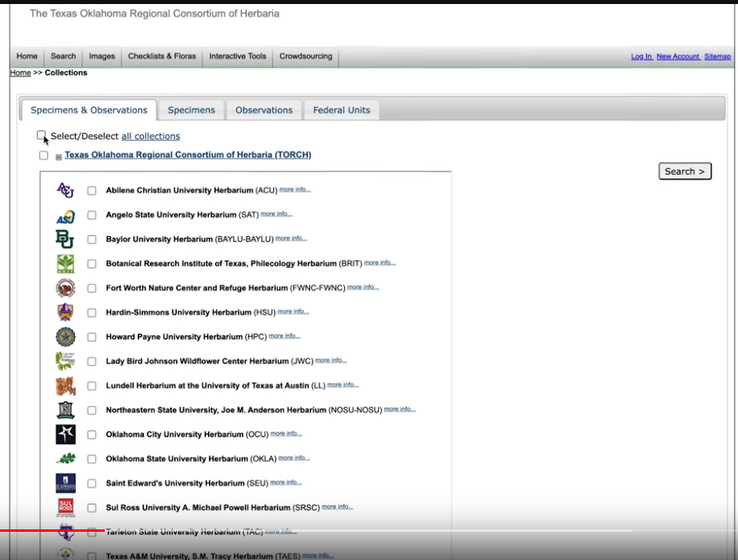Check Saint Edward's University Herbarium checkbox
The height and width of the screenshot is (560, 738).
click(92, 483)
